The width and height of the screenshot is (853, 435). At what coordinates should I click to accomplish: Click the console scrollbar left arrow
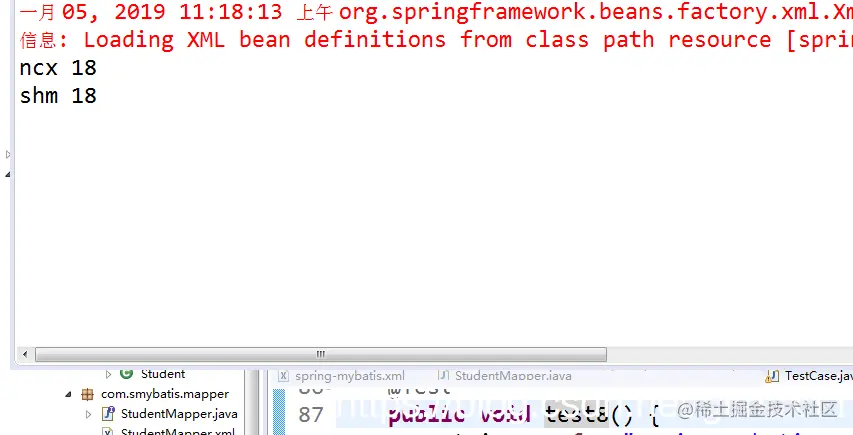24,355
